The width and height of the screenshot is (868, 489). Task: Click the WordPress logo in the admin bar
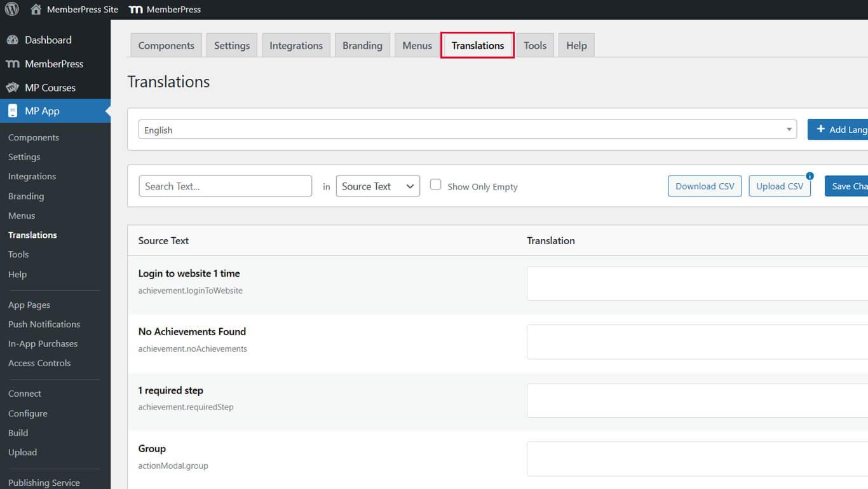pyautogui.click(x=11, y=9)
